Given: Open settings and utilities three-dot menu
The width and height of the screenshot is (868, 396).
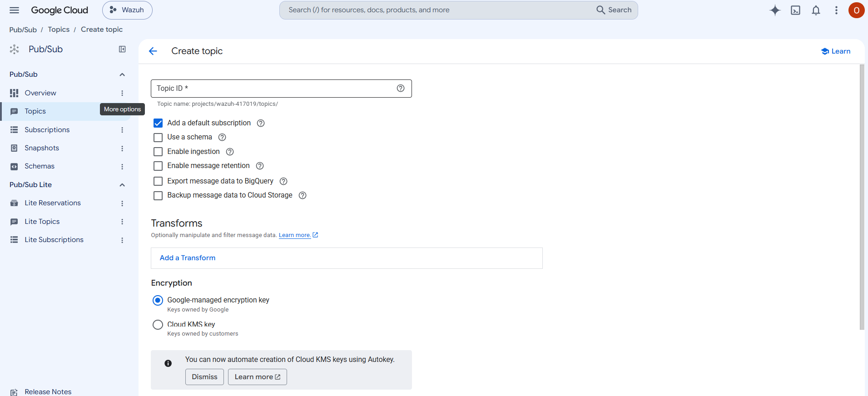Looking at the screenshot, I should (836, 10).
